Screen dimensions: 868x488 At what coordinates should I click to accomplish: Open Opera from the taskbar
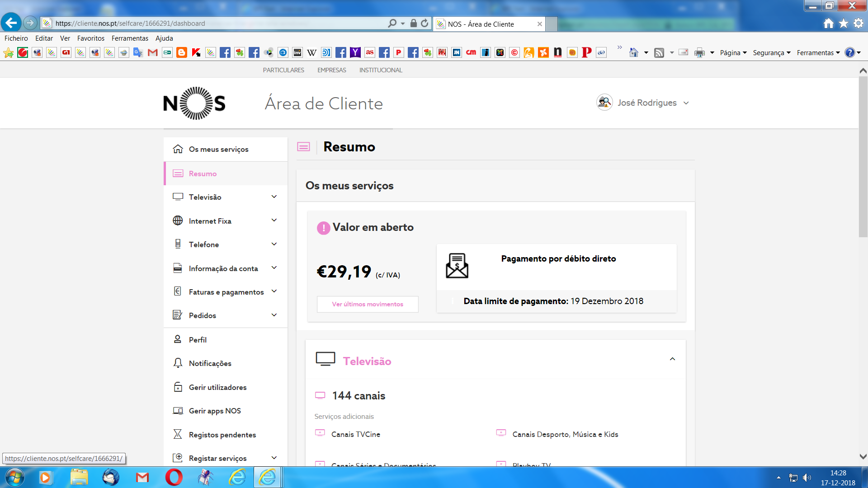point(174,477)
